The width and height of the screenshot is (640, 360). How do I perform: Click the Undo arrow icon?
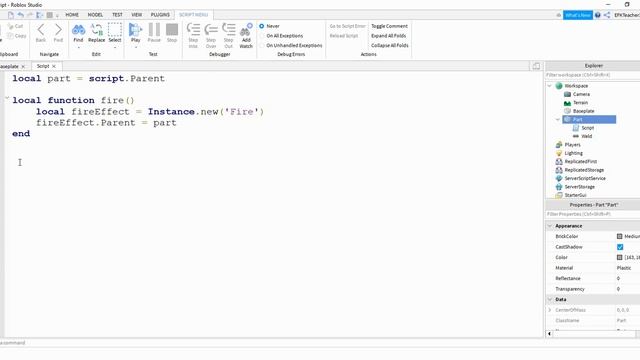point(20,15)
